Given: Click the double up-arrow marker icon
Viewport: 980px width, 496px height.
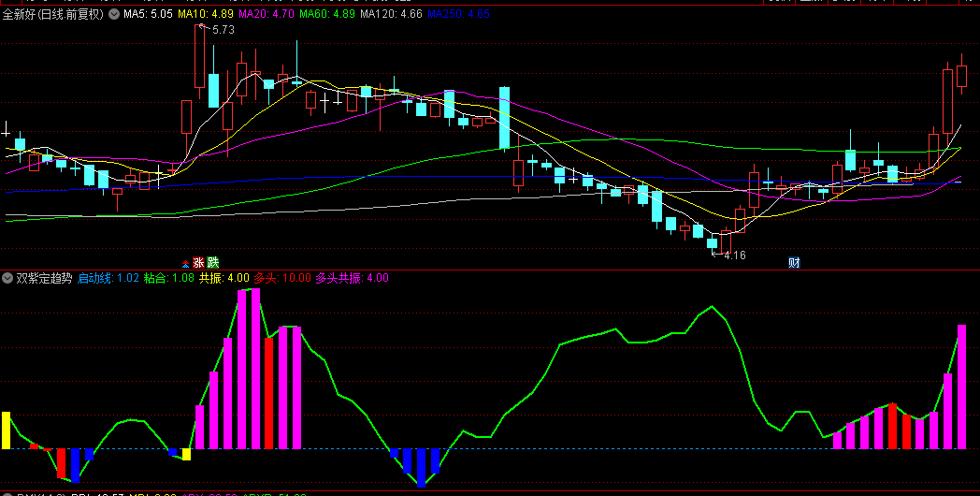Looking at the screenshot, I should pyautogui.click(x=185, y=263).
